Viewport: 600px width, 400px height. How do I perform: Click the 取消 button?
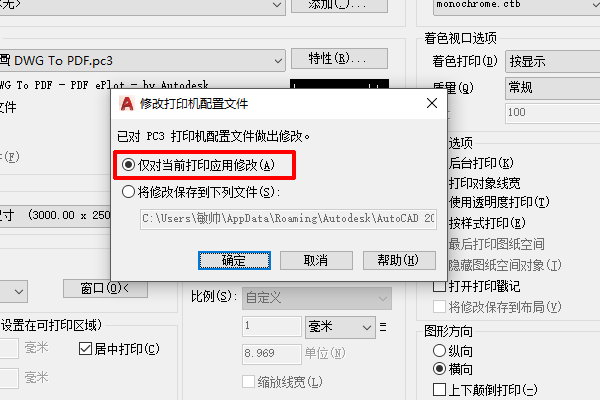click(316, 260)
